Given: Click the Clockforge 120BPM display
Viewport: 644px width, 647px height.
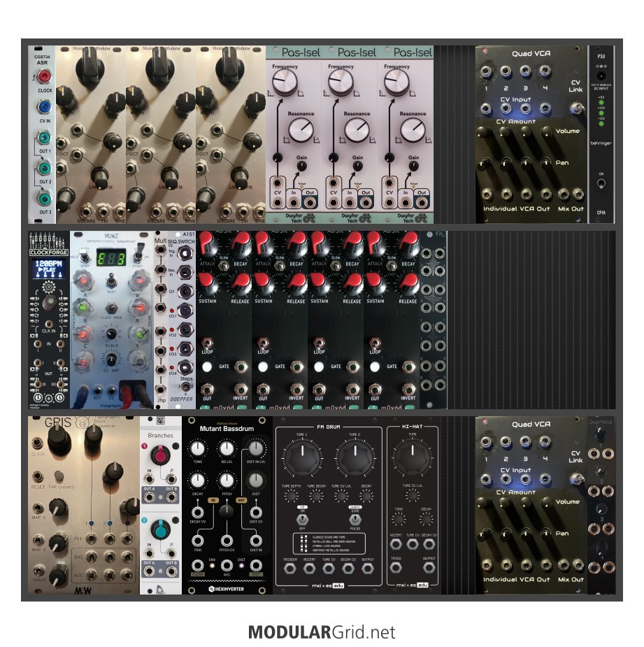Looking at the screenshot, I should [x=49, y=268].
